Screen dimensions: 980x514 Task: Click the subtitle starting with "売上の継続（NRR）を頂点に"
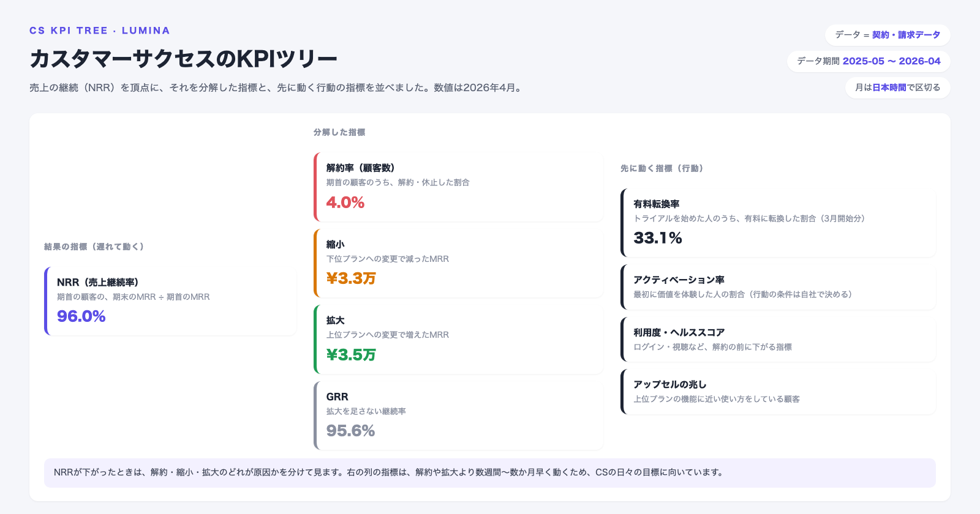point(276,88)
